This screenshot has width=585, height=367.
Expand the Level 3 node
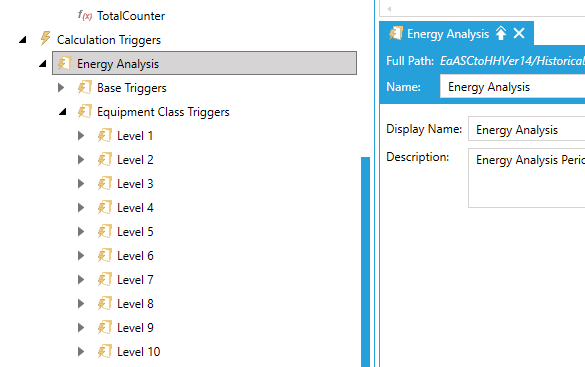[81, 184]
